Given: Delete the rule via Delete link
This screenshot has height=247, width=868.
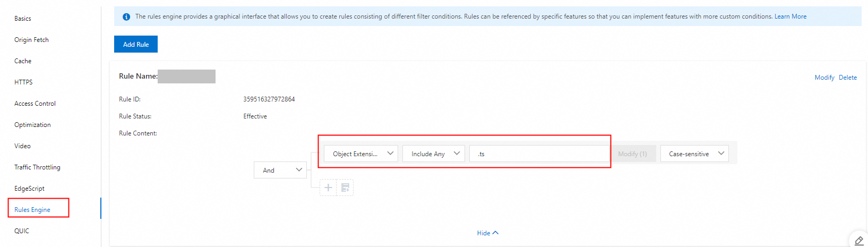Looking at the screenshot, I should click(x=847, y=78).
